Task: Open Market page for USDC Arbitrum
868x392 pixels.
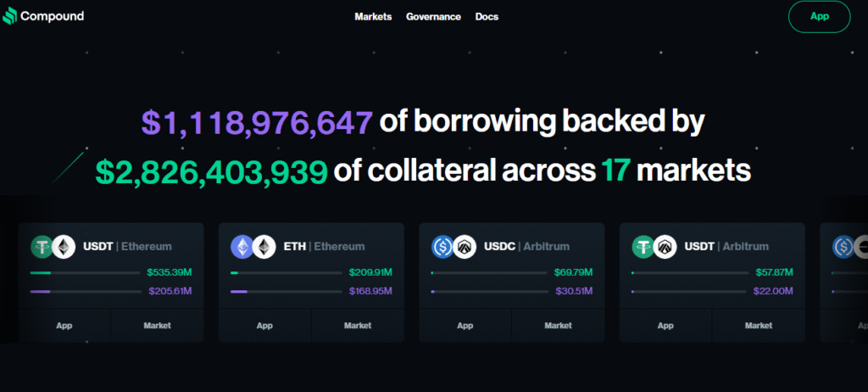Action: click(558, 326)
